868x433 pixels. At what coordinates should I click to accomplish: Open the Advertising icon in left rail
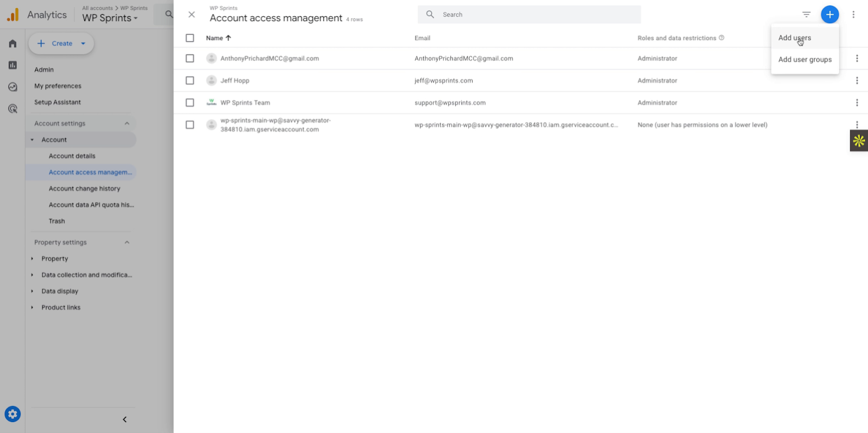(12, 109)
